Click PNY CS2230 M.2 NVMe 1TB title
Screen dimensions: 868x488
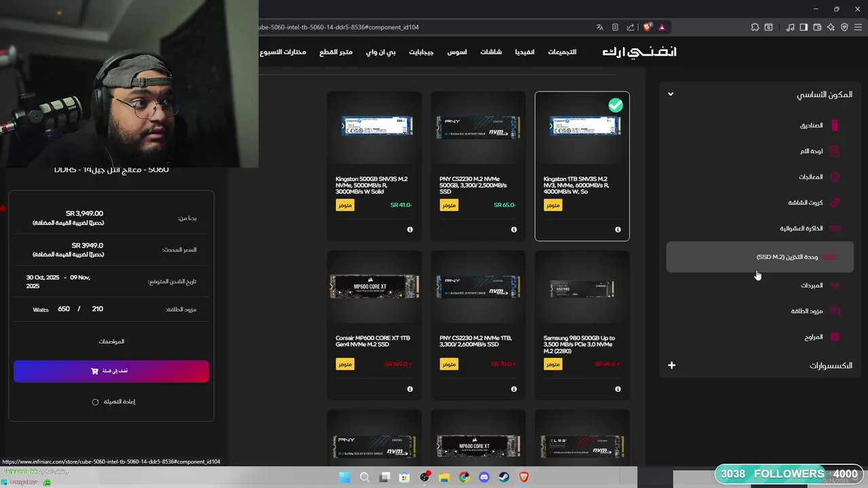coord(476,341)
